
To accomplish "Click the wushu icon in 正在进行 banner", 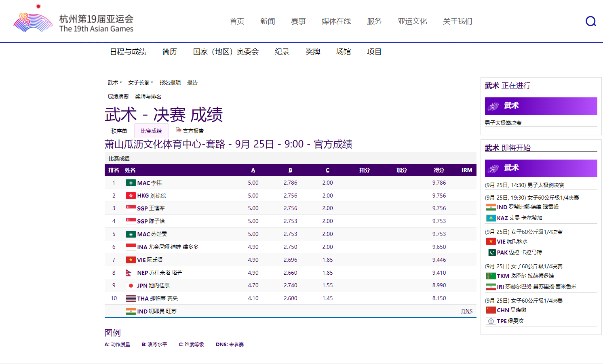I will click(493, 106).
